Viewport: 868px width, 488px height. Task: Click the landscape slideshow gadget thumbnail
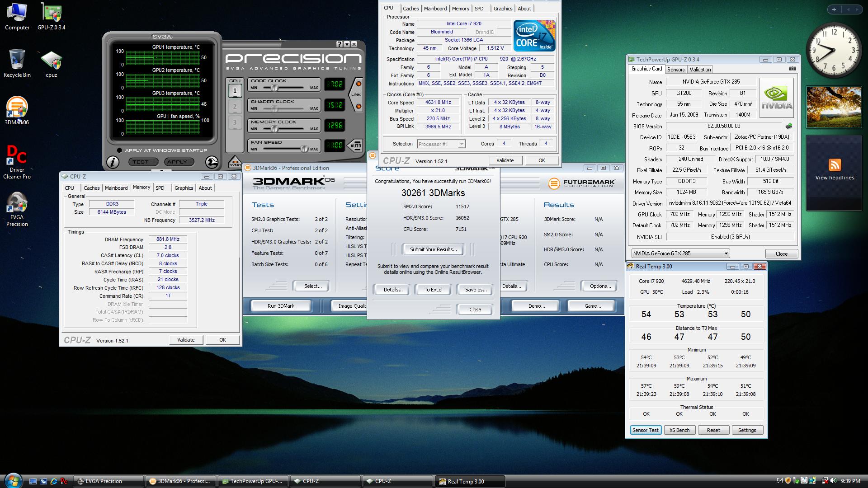(834, 107)
